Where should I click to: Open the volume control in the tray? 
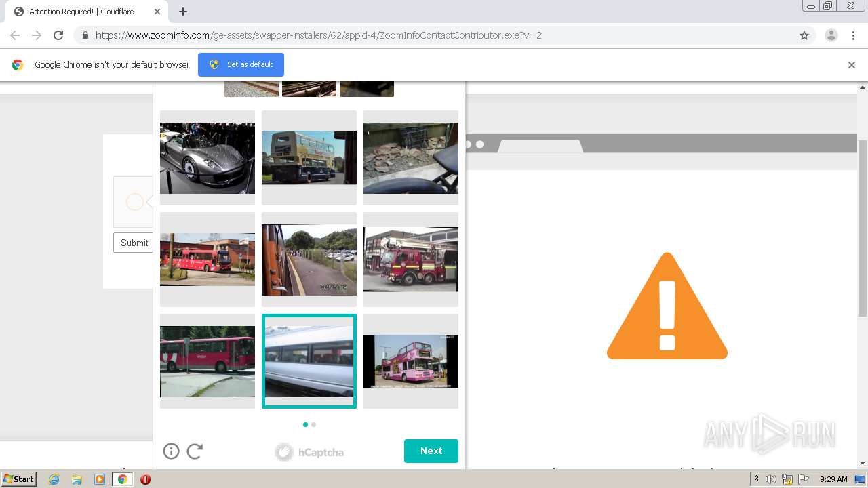point(771,479)
